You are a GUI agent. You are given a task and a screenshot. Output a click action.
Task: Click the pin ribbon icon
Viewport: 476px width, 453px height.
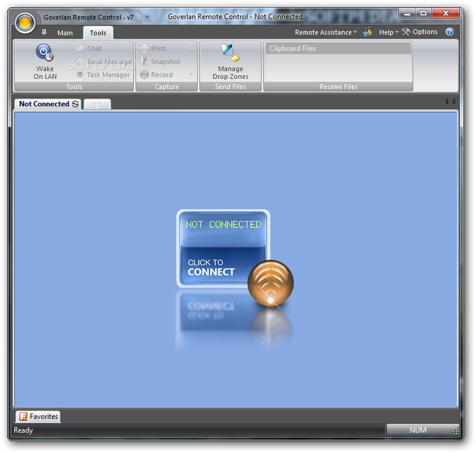(x=44, y=32)
